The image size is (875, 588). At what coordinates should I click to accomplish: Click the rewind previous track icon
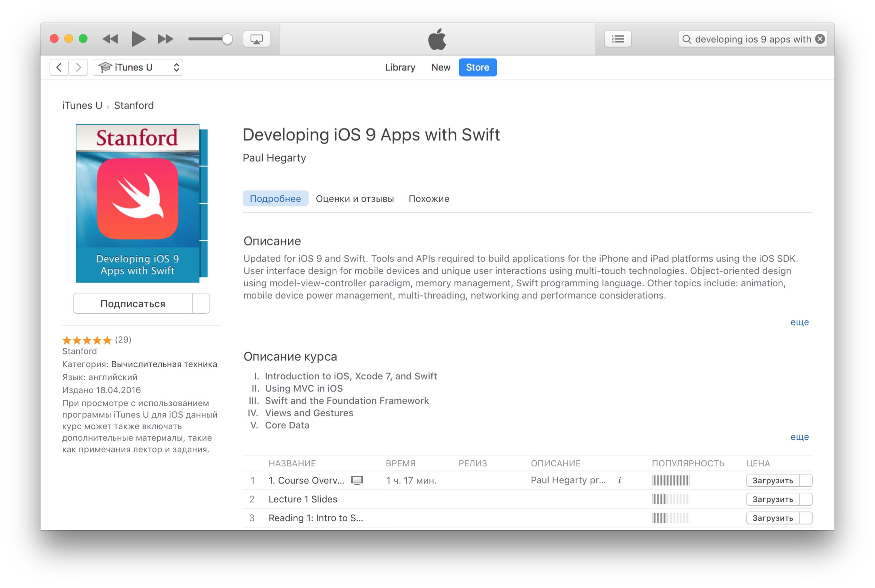(110, 39)
